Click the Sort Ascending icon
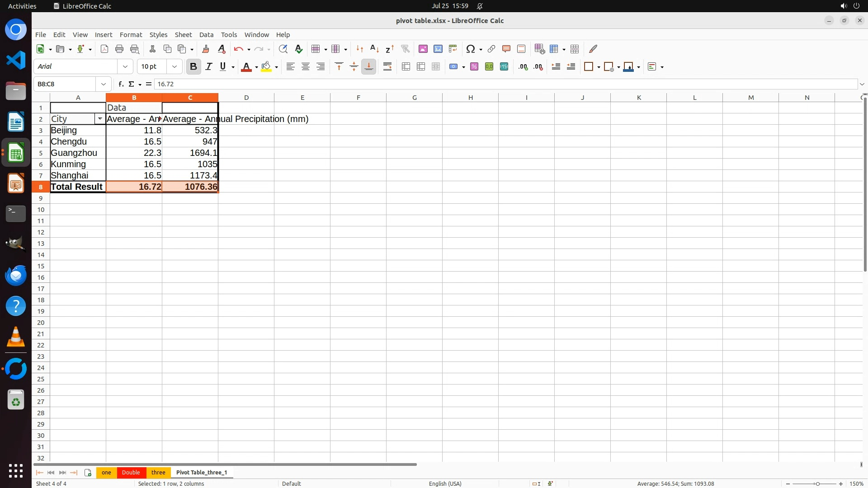The width and height of the screenshot is (868, 488). pos(374,49)
